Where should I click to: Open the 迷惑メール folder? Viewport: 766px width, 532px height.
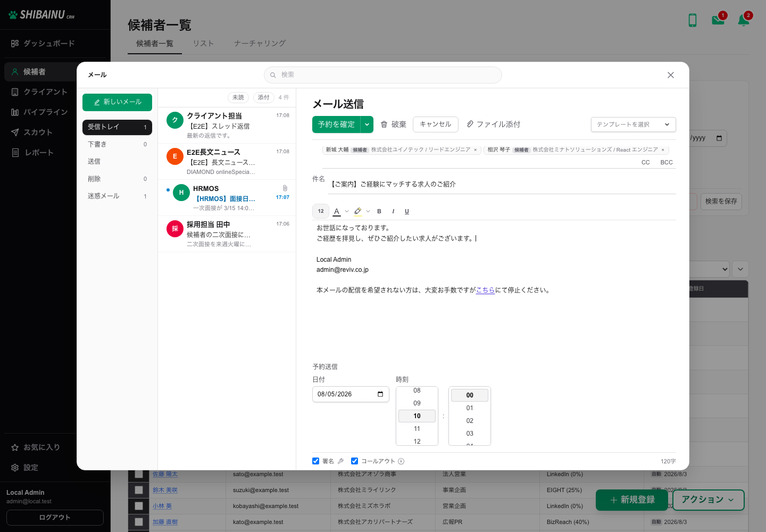click(x=117, y=196)
